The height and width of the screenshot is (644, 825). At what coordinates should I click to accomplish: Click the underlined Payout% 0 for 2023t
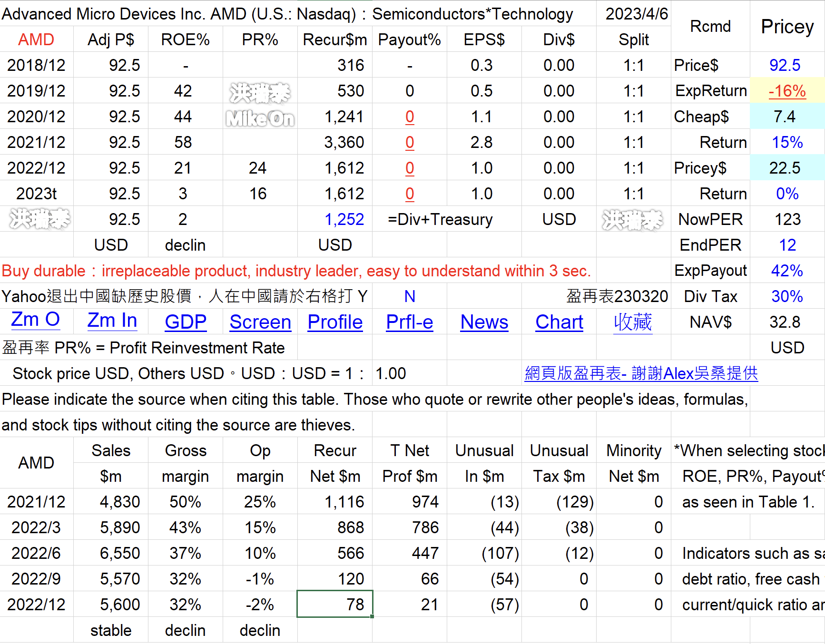point(410,194)
